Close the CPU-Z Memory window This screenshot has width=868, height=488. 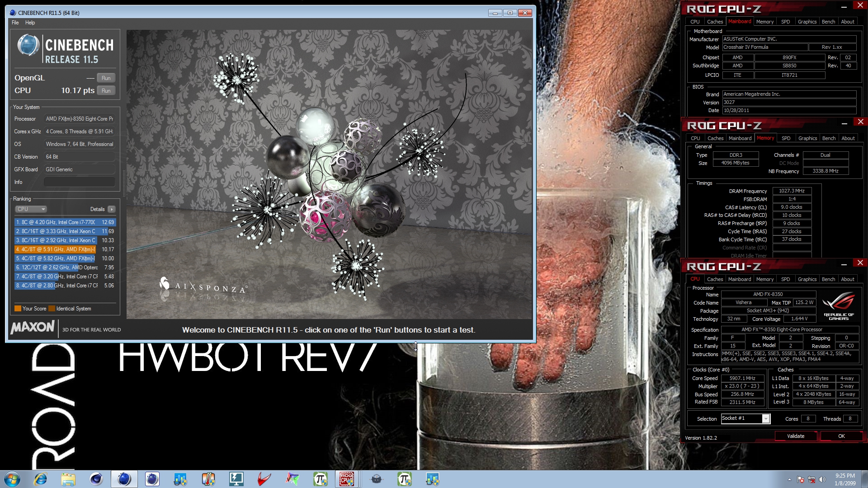click(x=860, y=122)
